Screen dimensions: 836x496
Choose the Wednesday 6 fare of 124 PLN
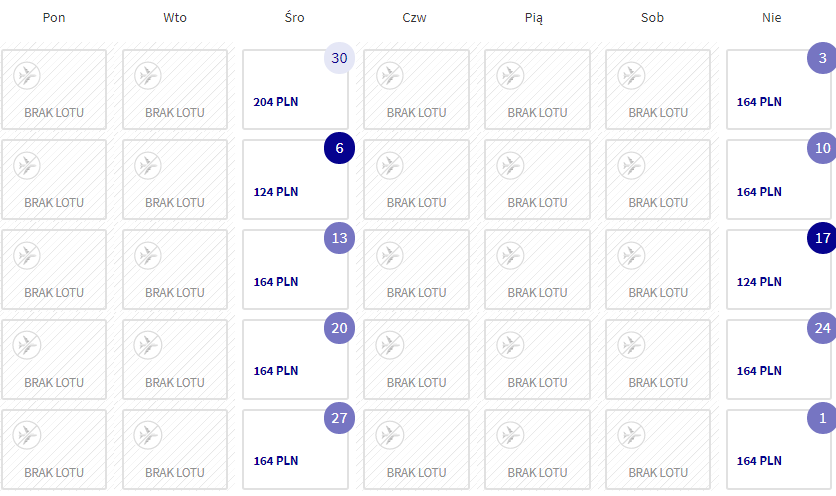tap(295, 179)
